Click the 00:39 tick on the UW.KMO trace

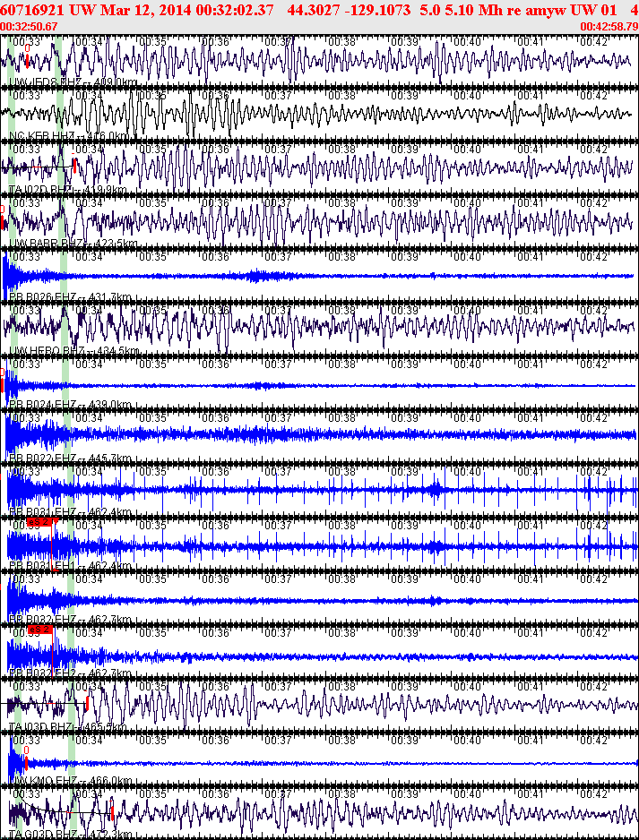click(404, 740)
